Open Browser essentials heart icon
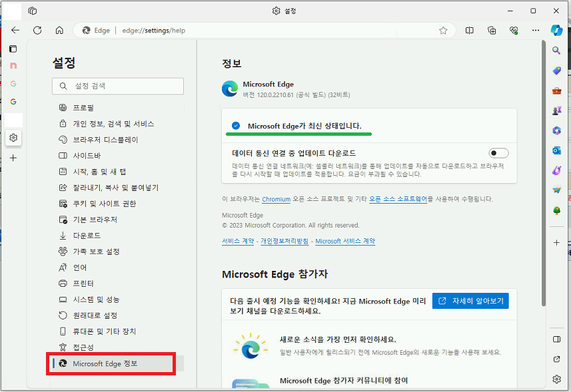The width and height of the screenshot is (571, 392). 514,31
